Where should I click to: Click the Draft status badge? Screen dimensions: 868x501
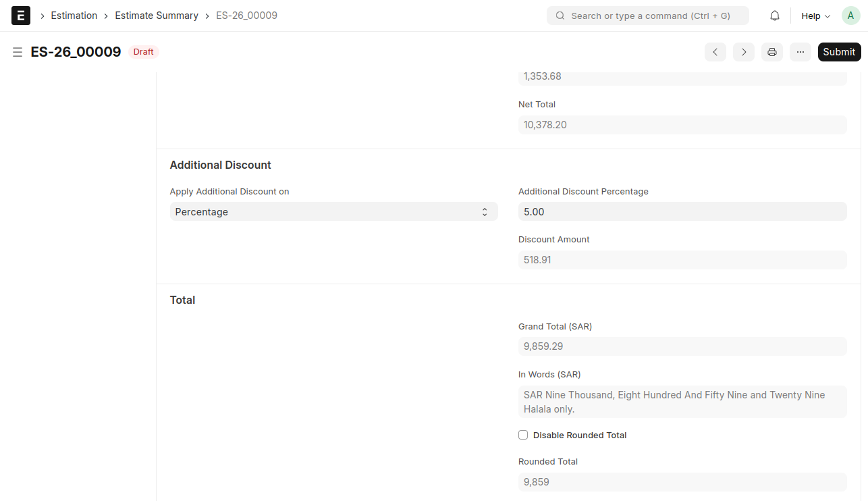point(143,52)
